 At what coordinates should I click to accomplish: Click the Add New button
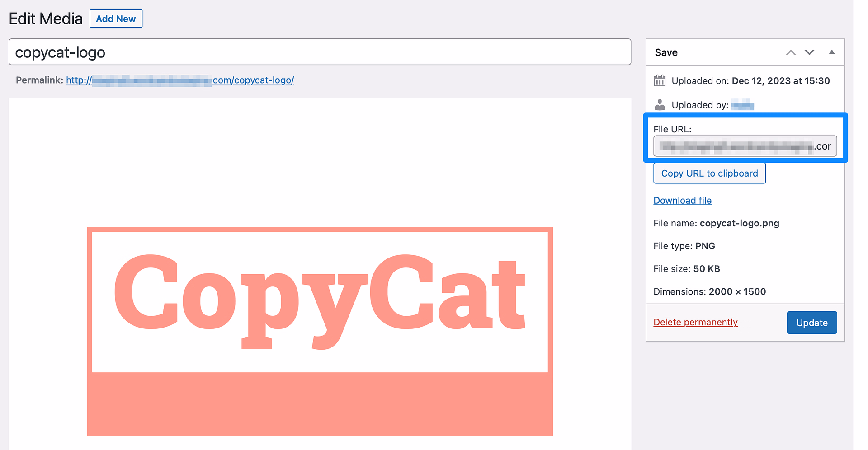(x=116, y=19)
